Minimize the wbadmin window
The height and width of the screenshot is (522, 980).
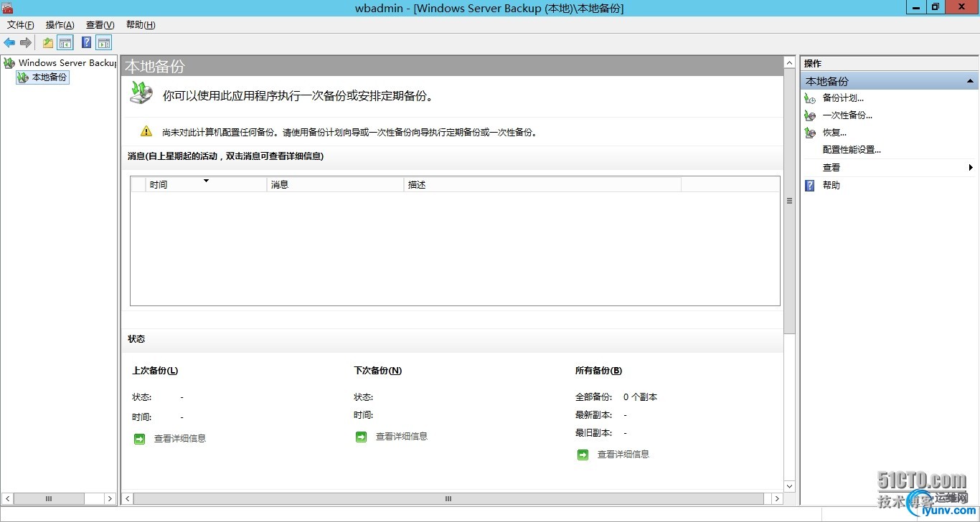pyautogui.click(x=916, y=6)
